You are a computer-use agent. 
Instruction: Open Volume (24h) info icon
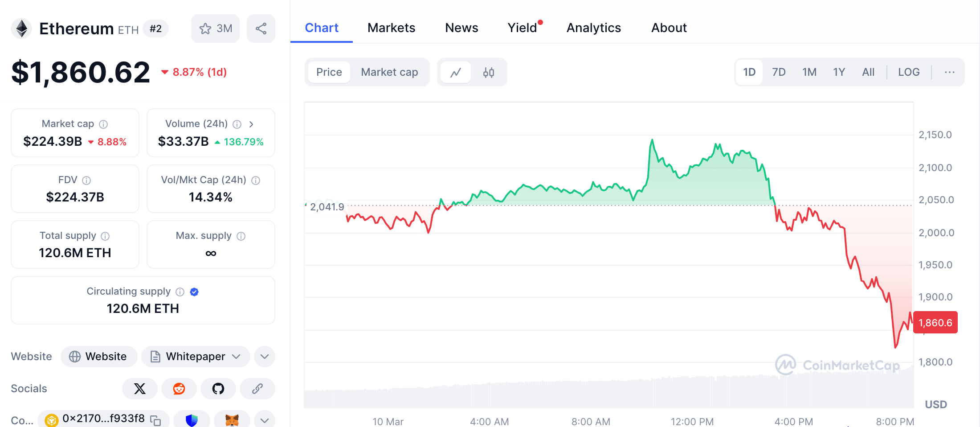click(x=237, y=124)
